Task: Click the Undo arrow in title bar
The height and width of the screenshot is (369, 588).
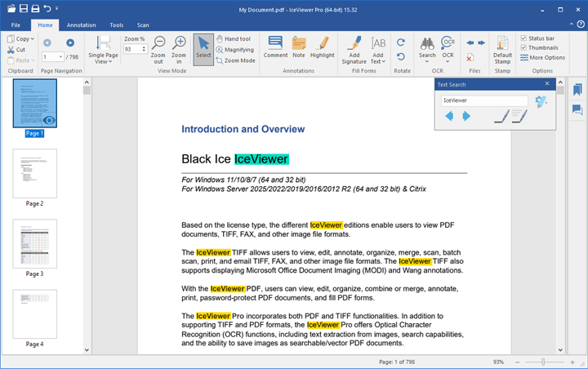Action: (x=47, y=8)
